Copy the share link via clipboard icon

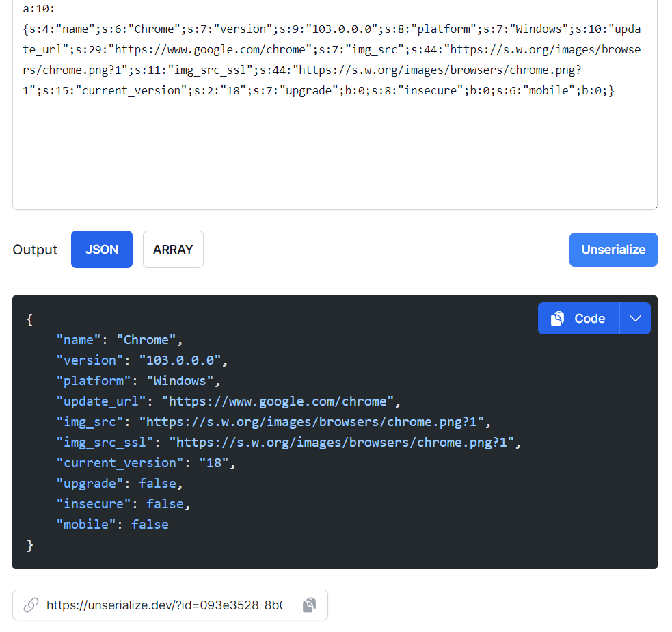[x=310, y=605]
